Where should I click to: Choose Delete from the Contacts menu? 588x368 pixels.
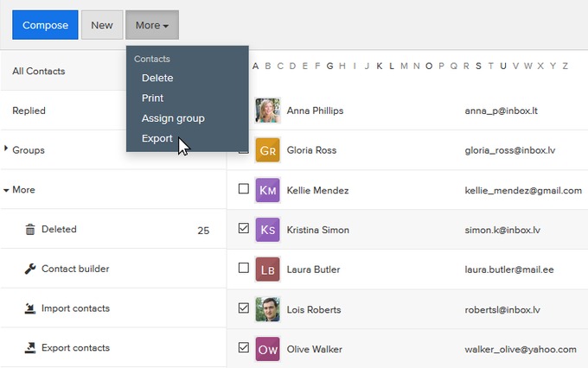[x=157, y=78]
